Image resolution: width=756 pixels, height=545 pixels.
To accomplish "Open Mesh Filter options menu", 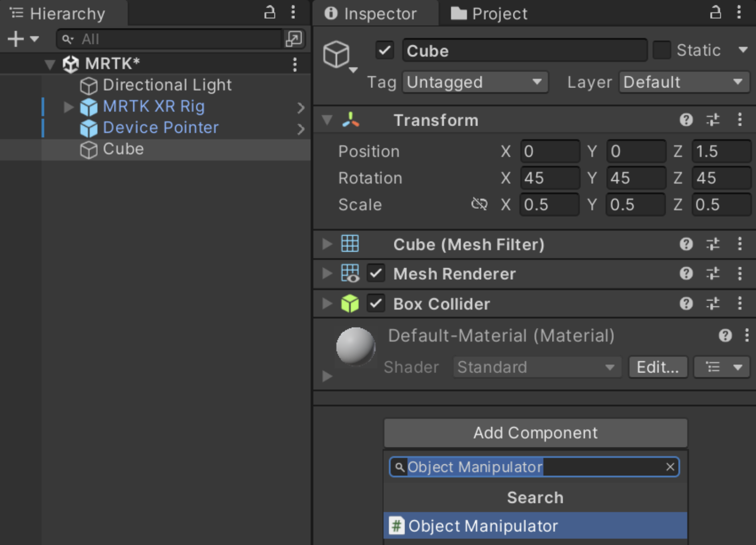I will [x=740, y=244].
